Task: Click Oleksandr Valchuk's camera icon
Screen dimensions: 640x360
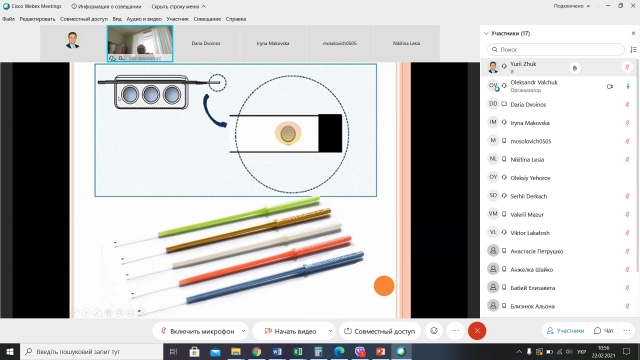Action: pyautogui.click(x=610, y=87)
